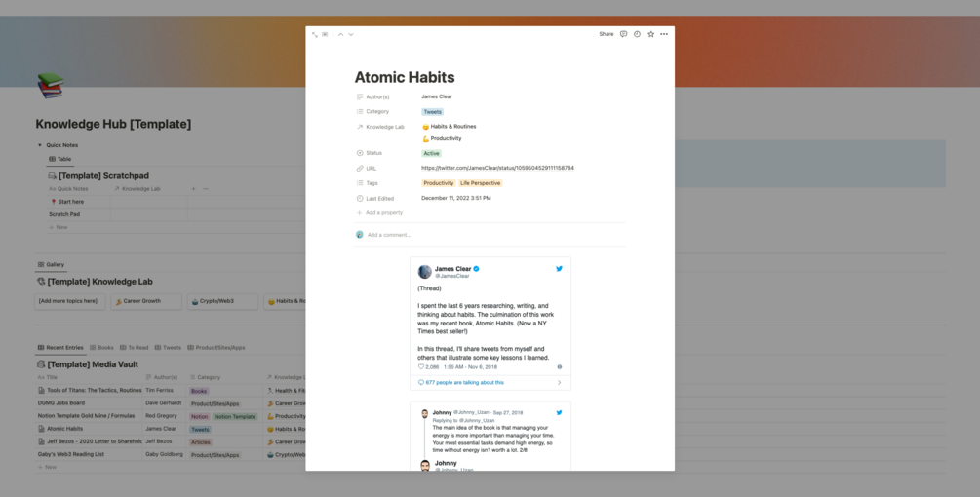Switch to the Books tab in Media Vault
The width and height of the screenshot is (980, 497).
101,348
